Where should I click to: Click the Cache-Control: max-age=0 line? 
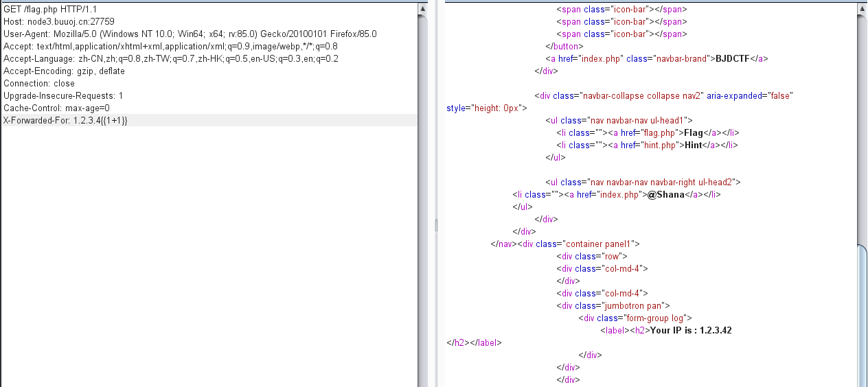(56, 108)
